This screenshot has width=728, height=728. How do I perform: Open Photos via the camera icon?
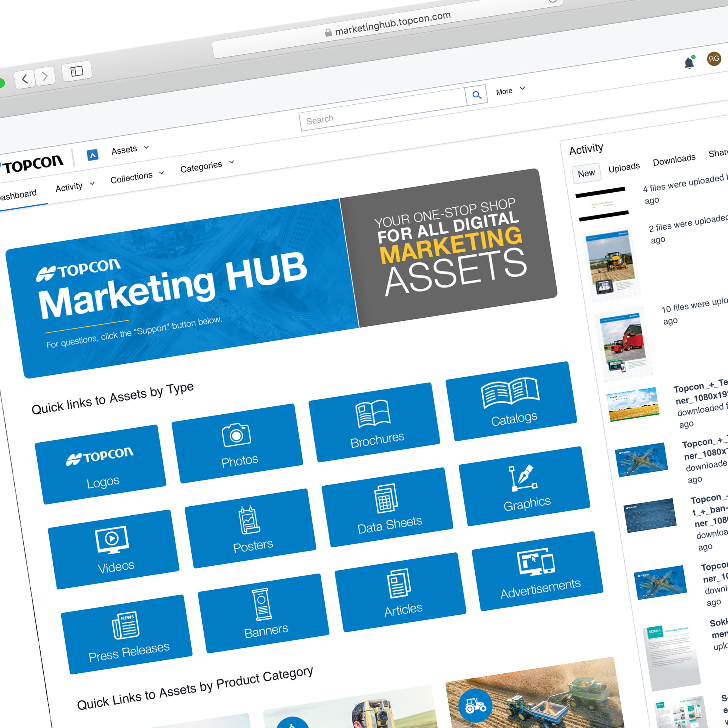[236, 435]
